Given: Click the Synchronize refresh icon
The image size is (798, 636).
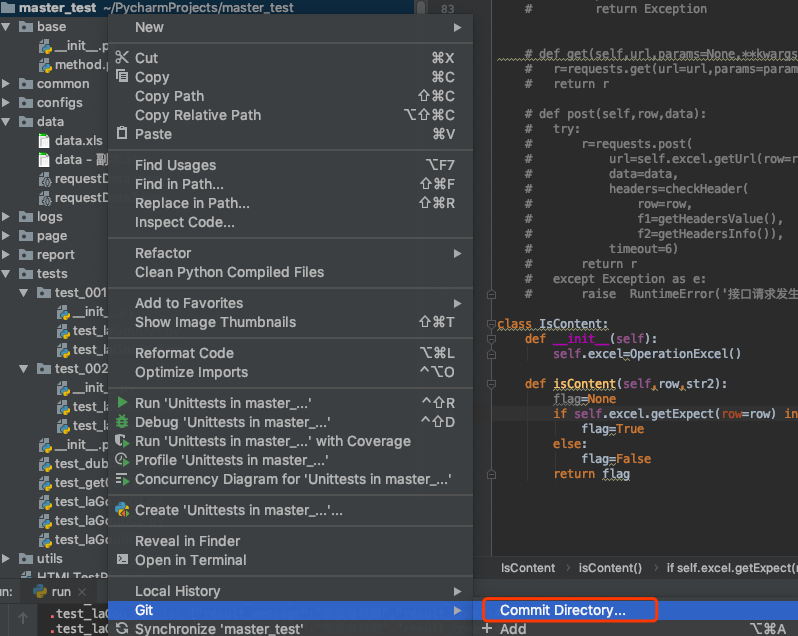Looking at the screenshot, I should pos(122,629).
